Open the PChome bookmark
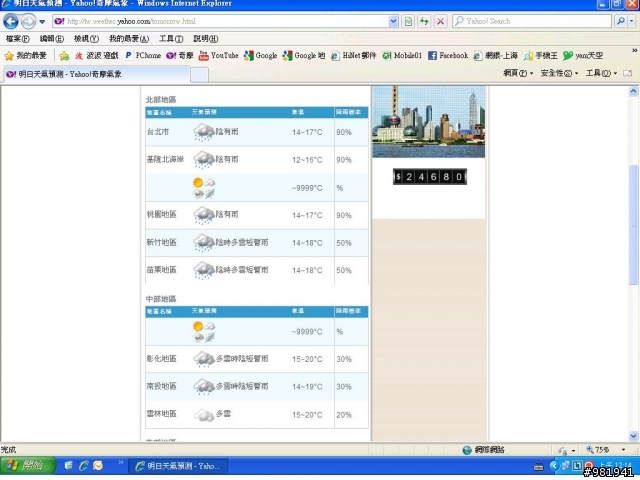Viewport: 640px width, 480px height. (142, 56)
